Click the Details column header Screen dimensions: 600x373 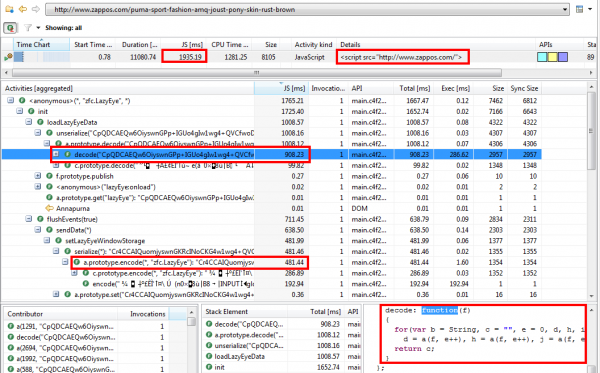435,44
